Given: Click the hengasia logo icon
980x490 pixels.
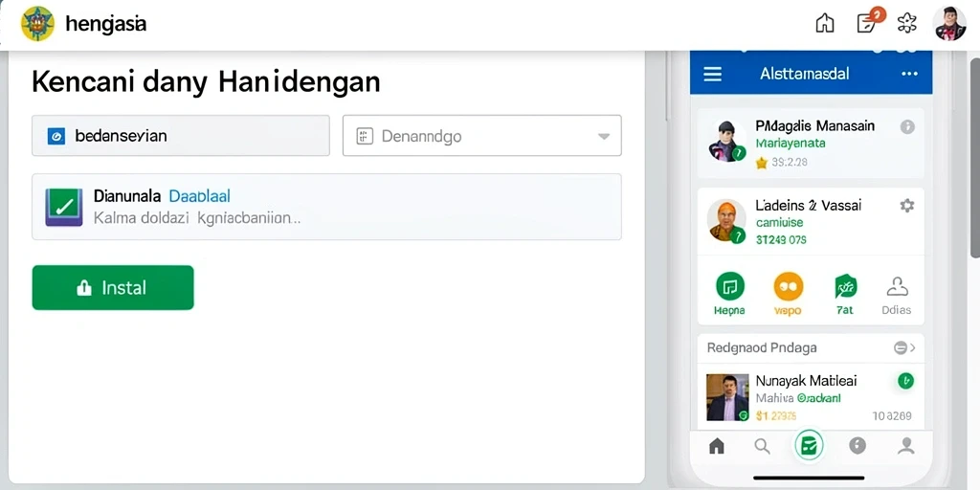Looking at the screenshot, I should click(37, 24).
